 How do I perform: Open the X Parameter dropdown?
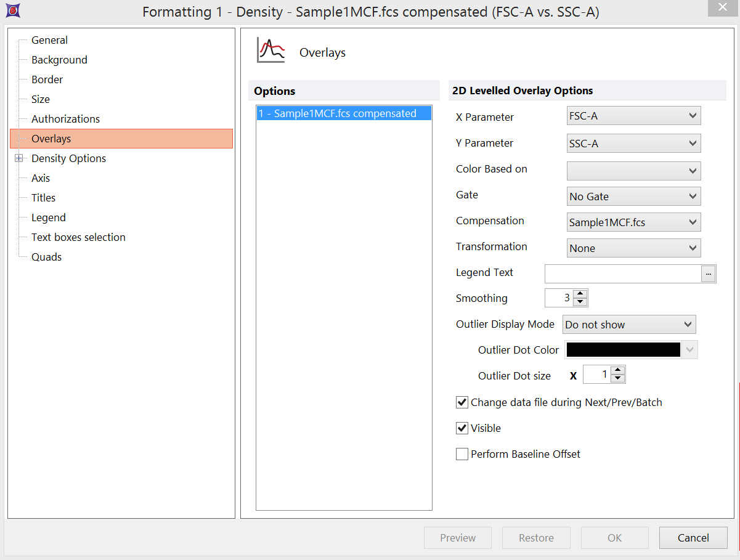pyautogui.click(x=633, y=116)
